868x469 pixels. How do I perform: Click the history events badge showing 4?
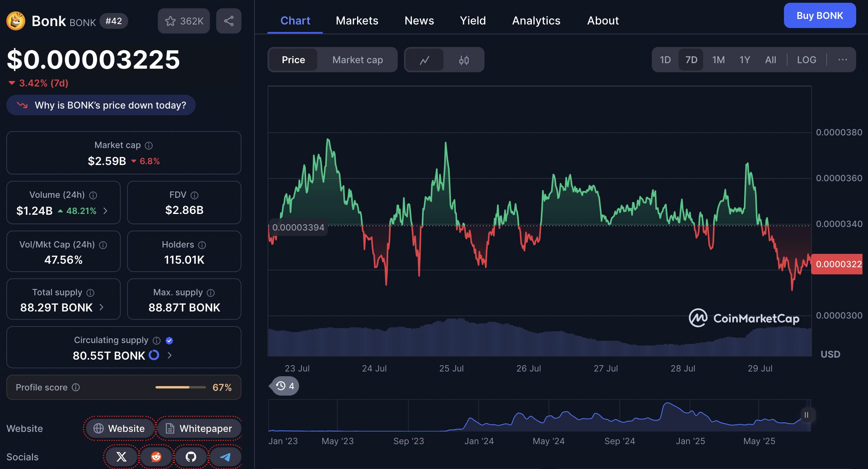point(285,386)
